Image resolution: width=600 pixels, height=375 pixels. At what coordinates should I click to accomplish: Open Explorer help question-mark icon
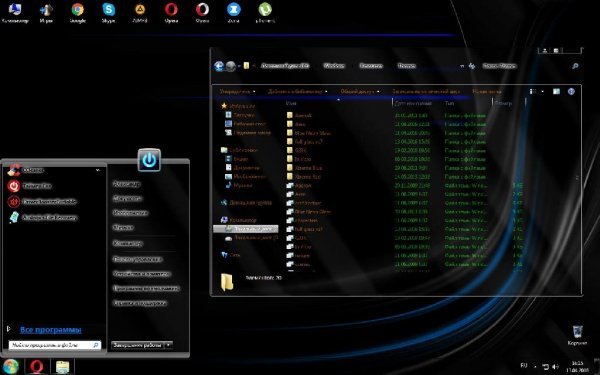point(571,91)
